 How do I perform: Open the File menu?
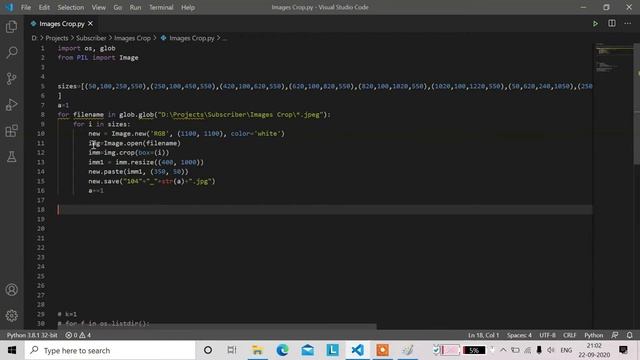coord(26,7)
